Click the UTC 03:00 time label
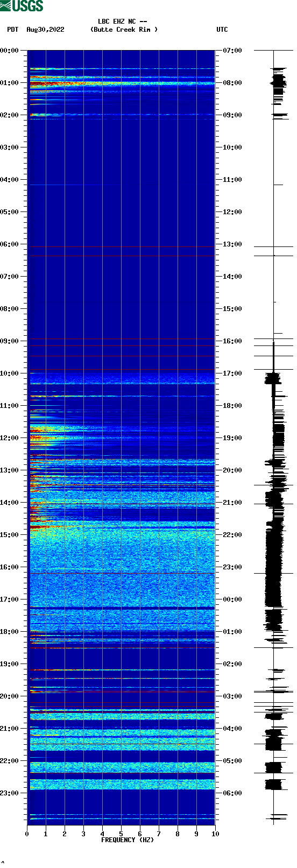This screenshot has width=297, height=868. pos(232,696)
